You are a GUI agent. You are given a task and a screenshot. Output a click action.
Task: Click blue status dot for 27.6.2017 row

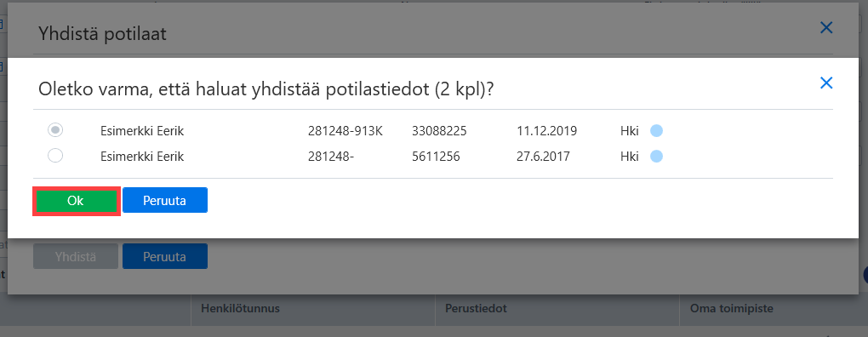[x=656, y=157]
